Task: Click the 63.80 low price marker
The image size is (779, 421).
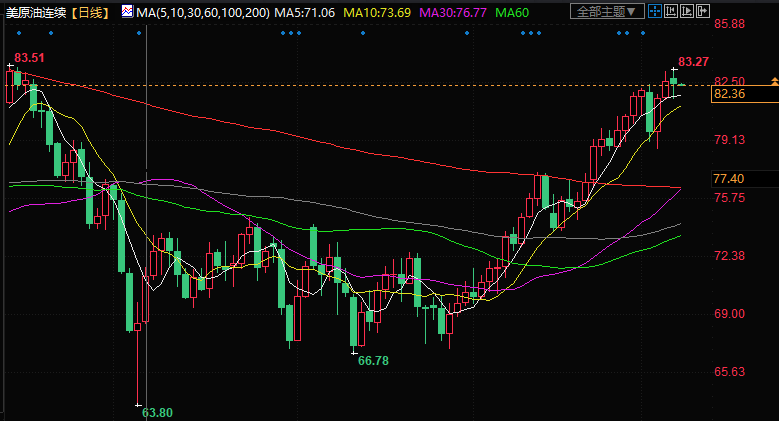Action: (158, 411)
